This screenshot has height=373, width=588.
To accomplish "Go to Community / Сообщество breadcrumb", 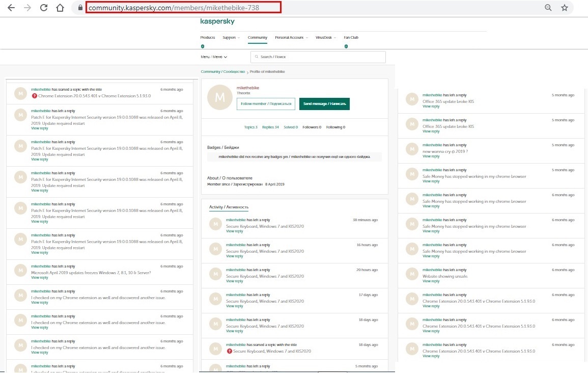I will (223, 72).
